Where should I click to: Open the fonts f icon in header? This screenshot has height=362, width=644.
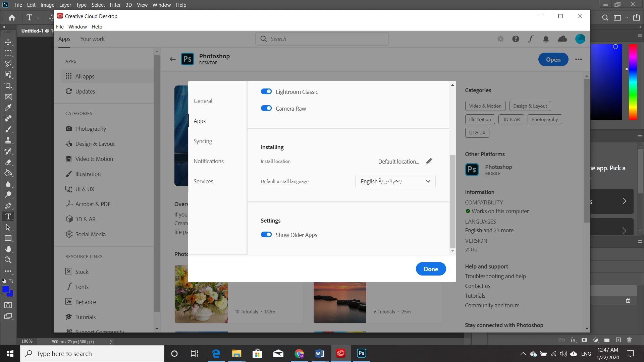click(531, 39)
